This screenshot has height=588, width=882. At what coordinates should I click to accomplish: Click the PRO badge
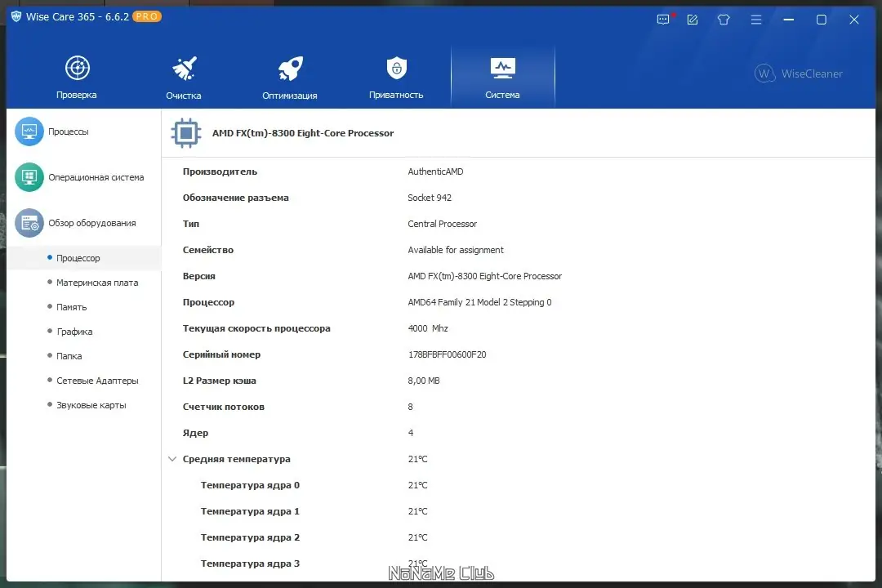[147, 16]
